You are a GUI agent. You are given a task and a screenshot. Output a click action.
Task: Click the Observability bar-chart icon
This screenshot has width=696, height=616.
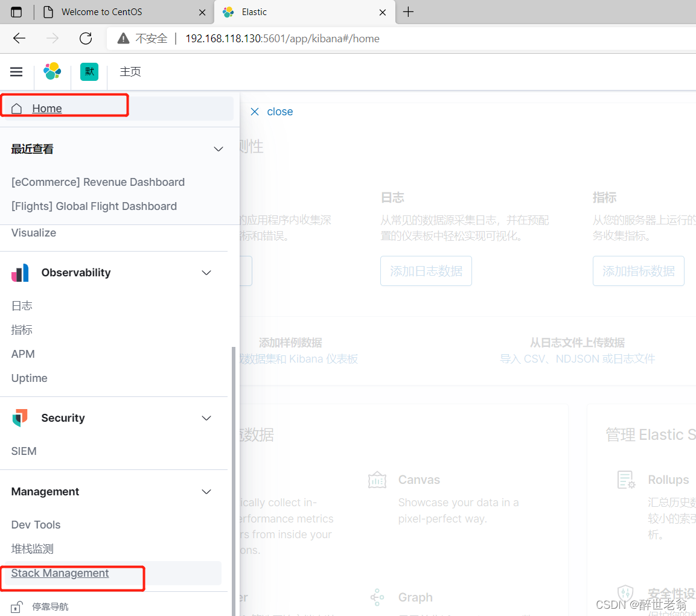click(x=20, y=273)
